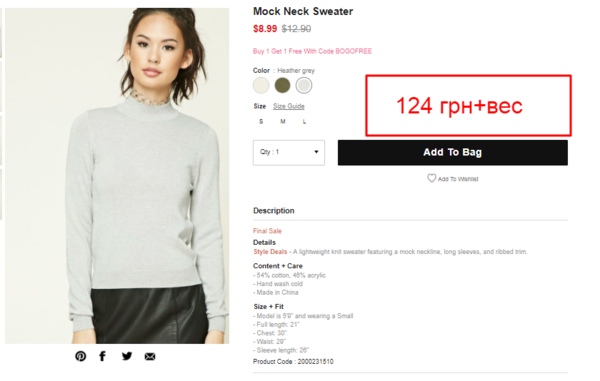600x381 pixels.
Task: Email the product using envelope icon
Action: (150, 357)
